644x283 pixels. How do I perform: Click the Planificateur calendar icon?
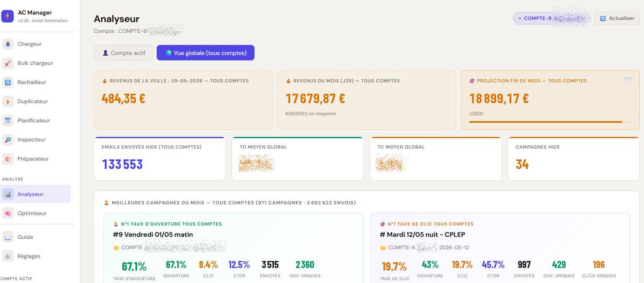click(x=8, y=121)
